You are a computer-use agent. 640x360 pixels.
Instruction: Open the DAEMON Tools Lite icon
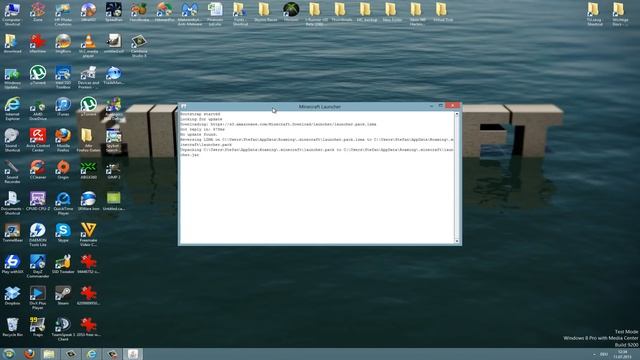[38, 234]
